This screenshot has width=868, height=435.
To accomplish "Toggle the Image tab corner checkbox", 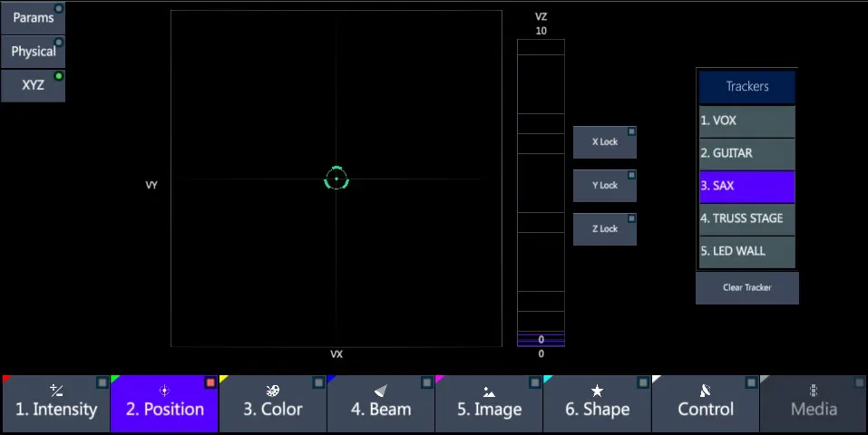I will click(535, 382).
